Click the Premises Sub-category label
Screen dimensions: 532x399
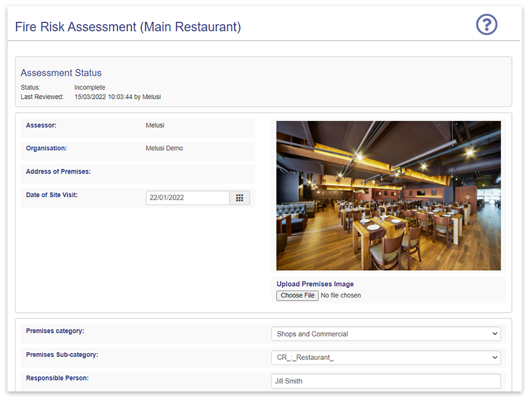62,355
